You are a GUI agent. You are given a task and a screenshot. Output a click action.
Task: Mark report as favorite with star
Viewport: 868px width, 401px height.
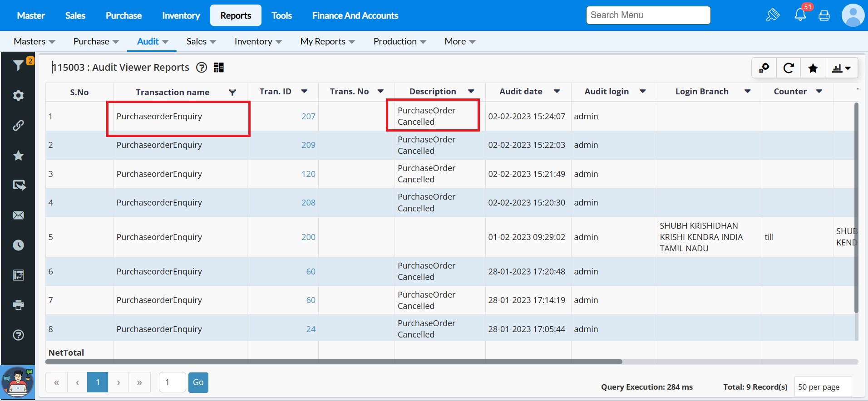[x=813, y=68]
